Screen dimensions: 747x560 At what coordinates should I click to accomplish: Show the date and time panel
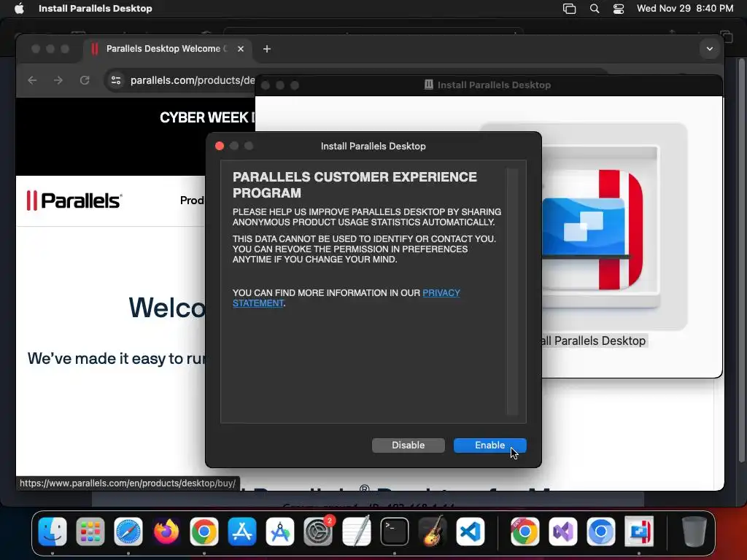(x=685, y=8)
